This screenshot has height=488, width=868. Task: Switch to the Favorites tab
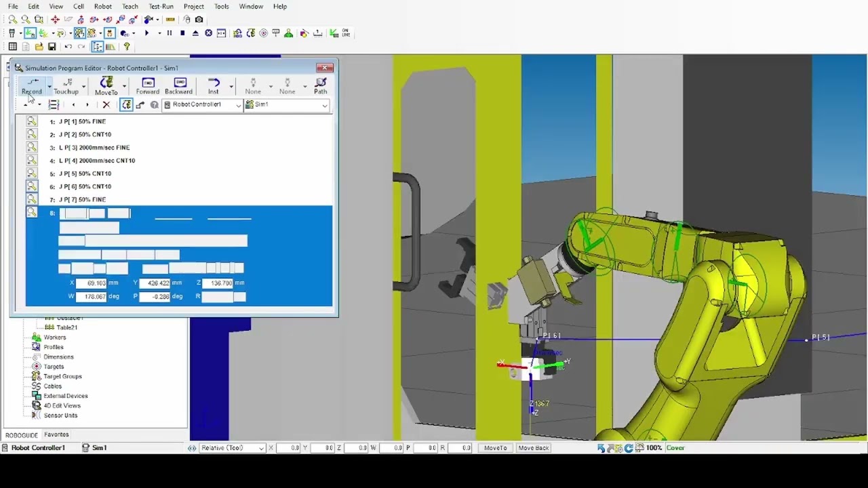click(56, 434)
